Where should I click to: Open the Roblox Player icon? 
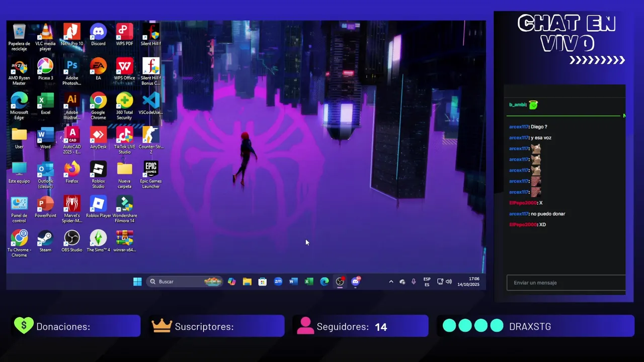(x=98, y=207)
